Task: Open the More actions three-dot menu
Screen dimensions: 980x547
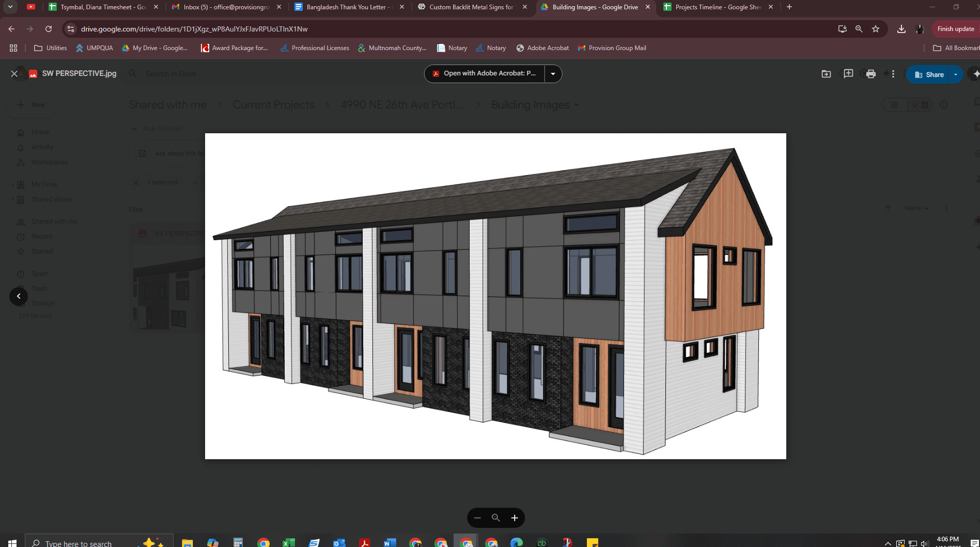Action: [893, 74]
